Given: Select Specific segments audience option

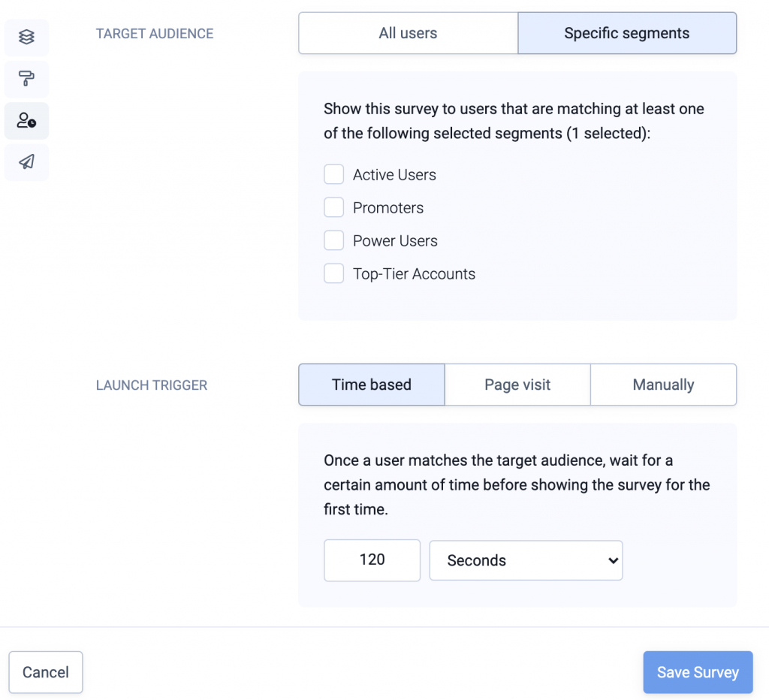Looking at the screenshot, I should (x=627, y=33).
